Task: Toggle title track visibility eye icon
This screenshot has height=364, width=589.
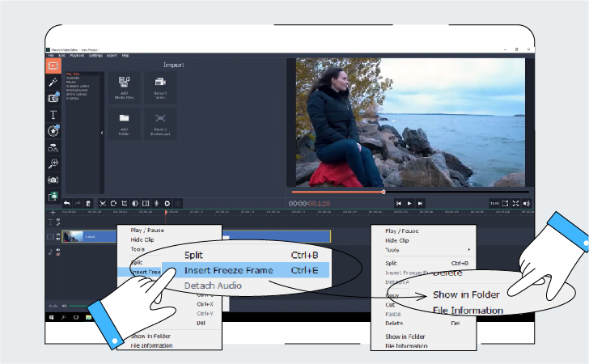Action: 58,220
